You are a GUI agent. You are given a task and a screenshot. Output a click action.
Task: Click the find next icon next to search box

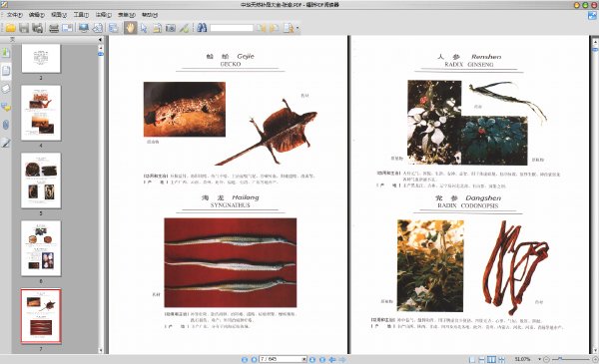click(x=274, y=28)
